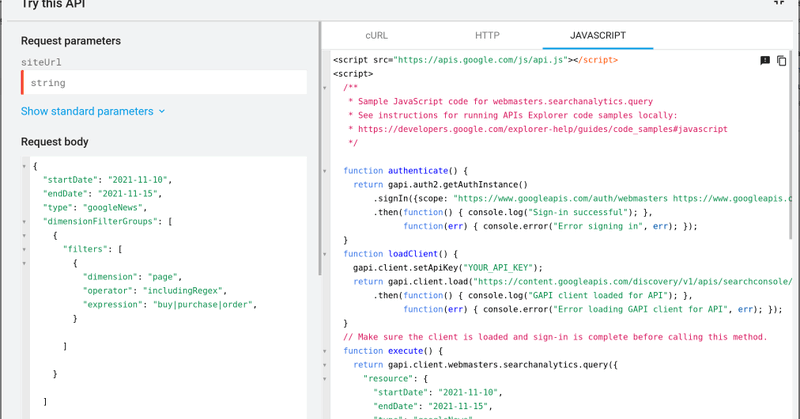
Task: Click "endDate": "2021-11-15" in the JavaScript resource
Action: click(433, 406)
